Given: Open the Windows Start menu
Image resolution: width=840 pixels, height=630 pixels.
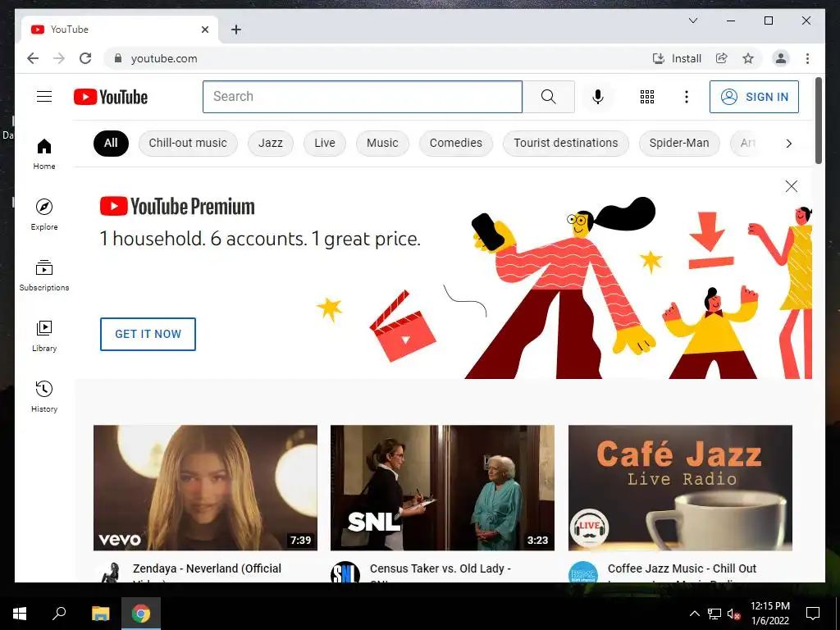Looking at the screenshot, I should pyautogui.click(x=20, y=614).
